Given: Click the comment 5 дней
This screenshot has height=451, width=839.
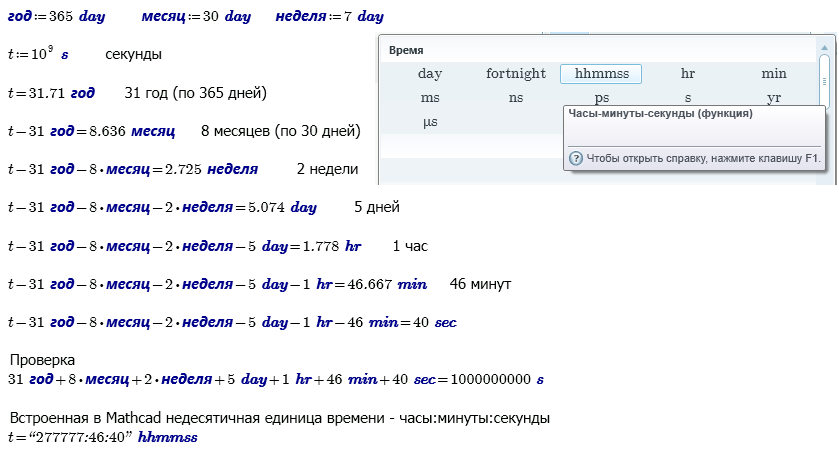Looking at the screenshot, I should pyautogui.click(x=377, y=207).
